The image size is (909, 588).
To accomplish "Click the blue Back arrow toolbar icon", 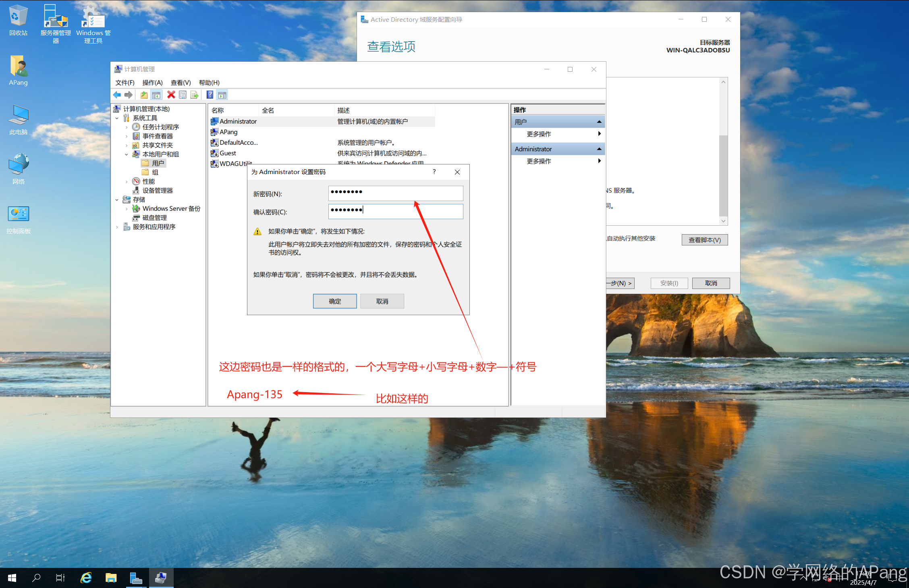I will click(117, 95).
